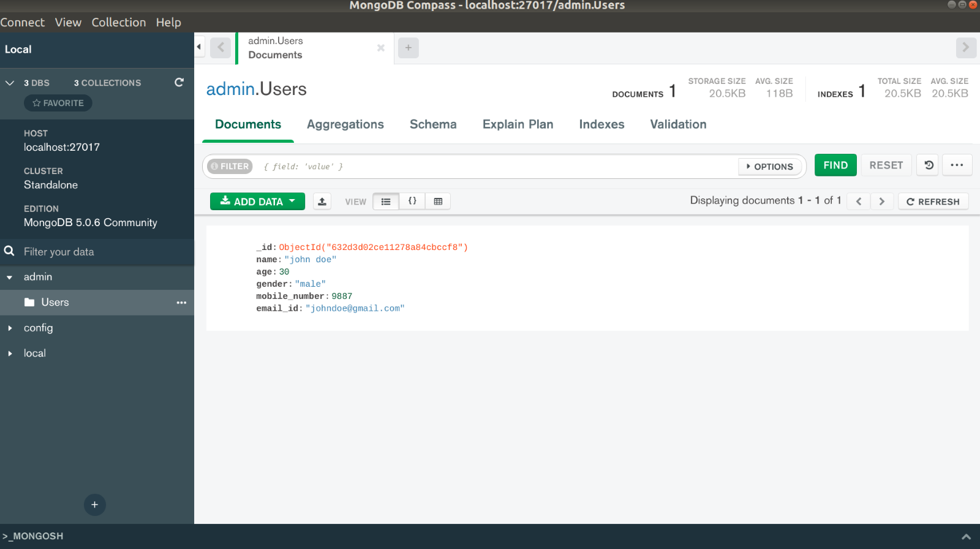
Task: Select Users collection in sidebar
Action: click(97, 303)
